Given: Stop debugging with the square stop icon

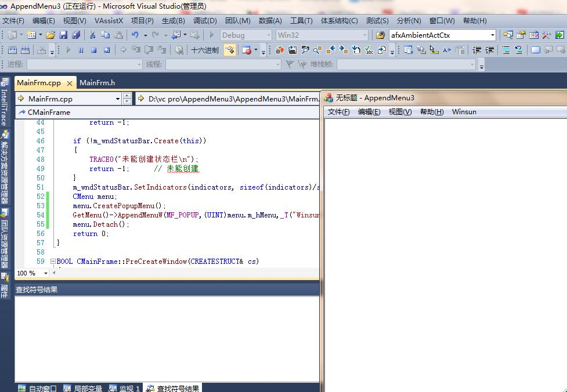Looking at the screenshot, I should pyautogui.click(x=94, y=50).
